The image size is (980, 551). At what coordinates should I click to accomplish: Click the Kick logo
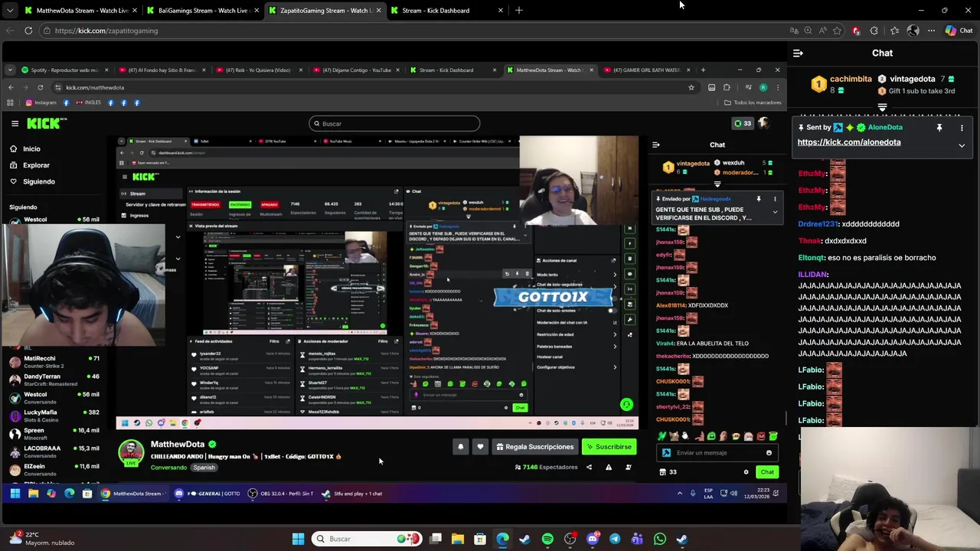tap(47, 123)
